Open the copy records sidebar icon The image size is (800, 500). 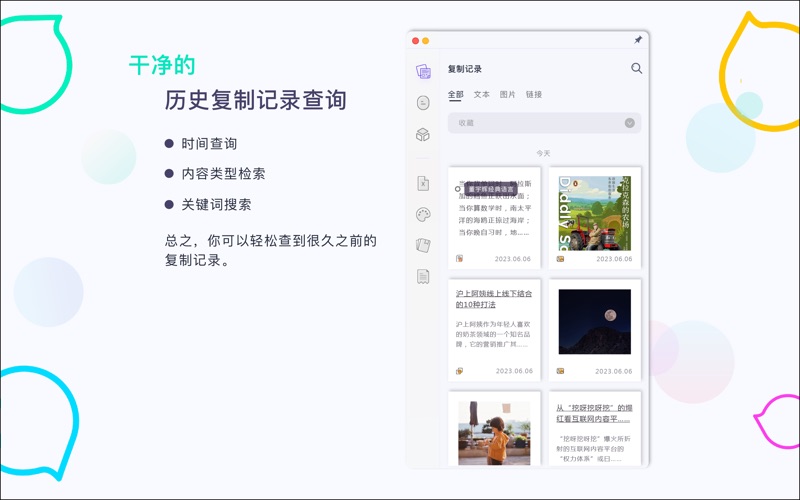point(423,71)
